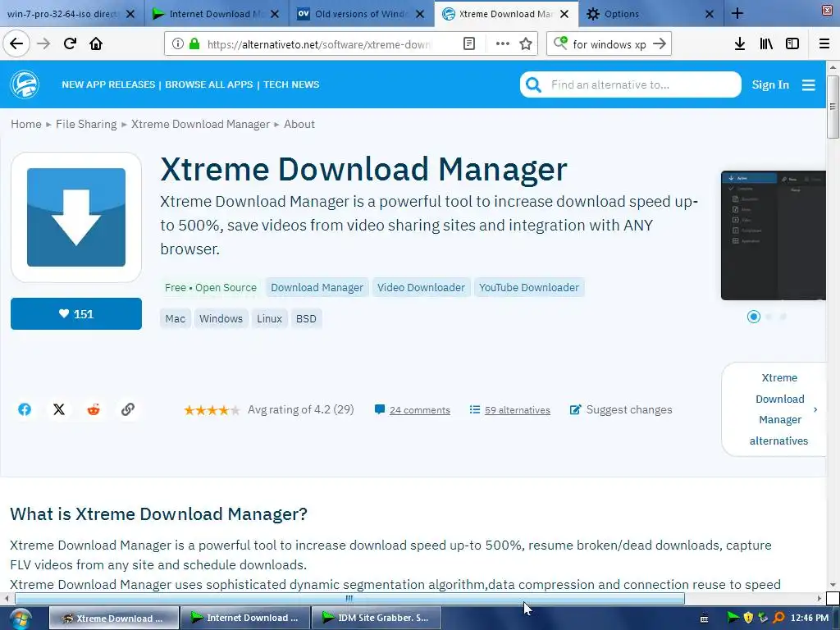The image size is (840, 630).
Task: Open the YouTube Downloader tag
Action: 529,288
